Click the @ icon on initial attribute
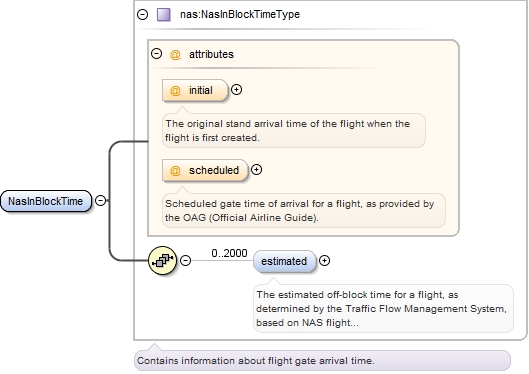Screen dimensions: 529x374 pyautogui.click(x=175, y=90)
